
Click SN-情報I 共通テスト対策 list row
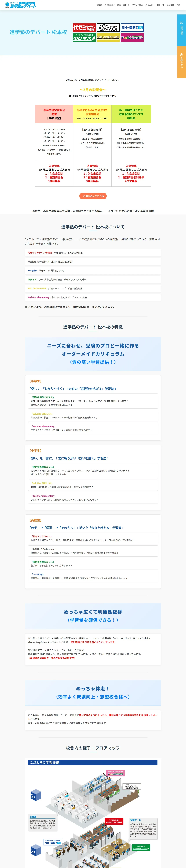click(93, 271)
